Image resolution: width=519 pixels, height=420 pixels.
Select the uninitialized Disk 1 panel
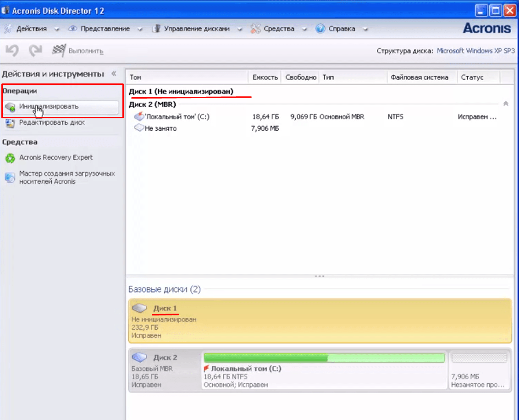pos(320,321)
